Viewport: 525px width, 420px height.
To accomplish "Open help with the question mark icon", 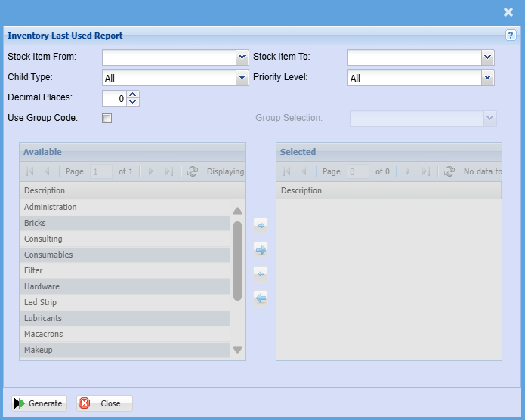I will (511, 36).
